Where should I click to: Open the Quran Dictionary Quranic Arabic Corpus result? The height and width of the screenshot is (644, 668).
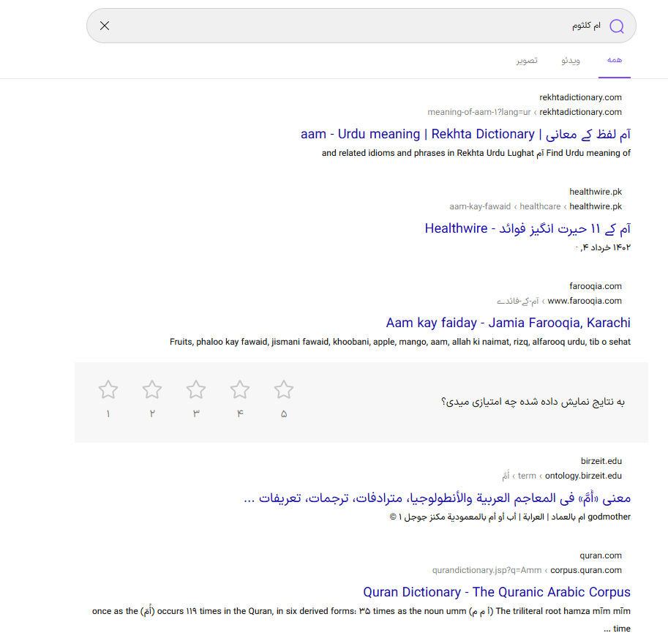(497, 592)
